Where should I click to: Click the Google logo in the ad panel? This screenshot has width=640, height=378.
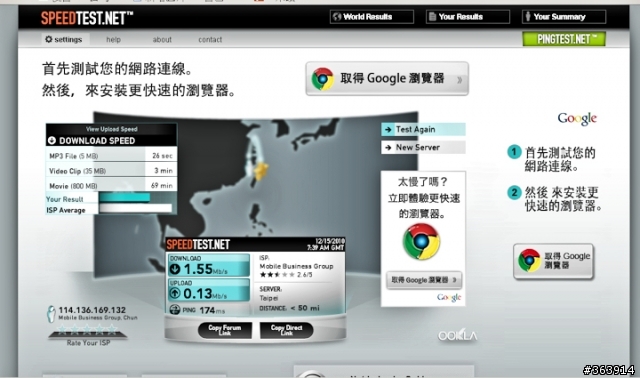[x=449, y=298]
